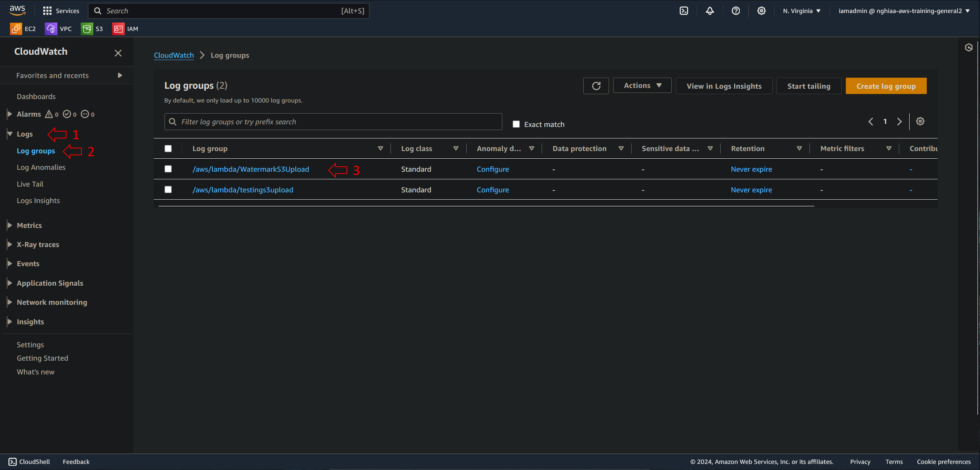Open the help question-mark icon
The height and width of the screenshot is (470, 980).
(736, 11)
